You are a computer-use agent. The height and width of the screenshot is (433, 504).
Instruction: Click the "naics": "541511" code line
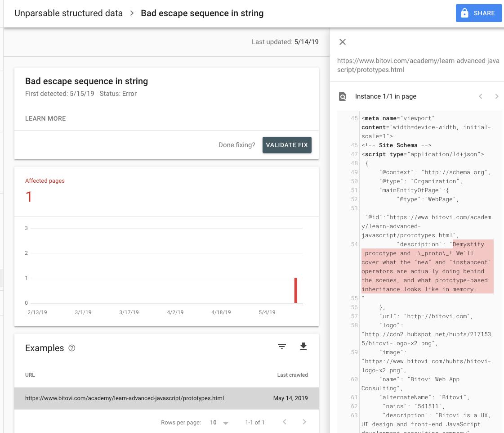pyautogui.click(x=414, y=406)
